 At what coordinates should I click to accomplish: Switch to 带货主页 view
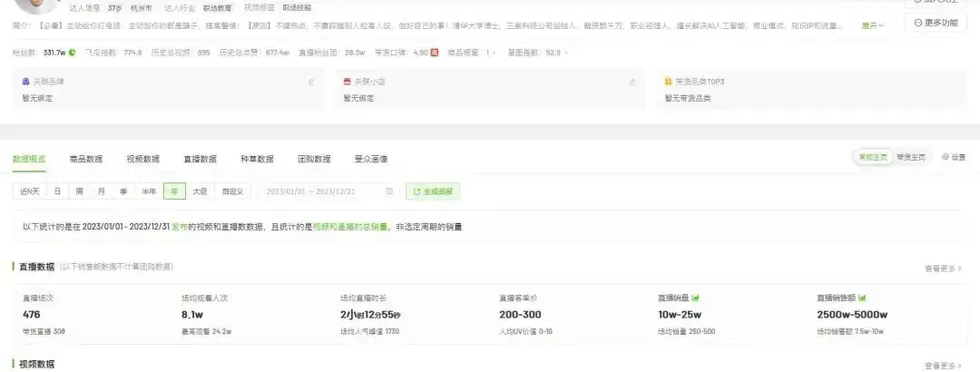911,158
